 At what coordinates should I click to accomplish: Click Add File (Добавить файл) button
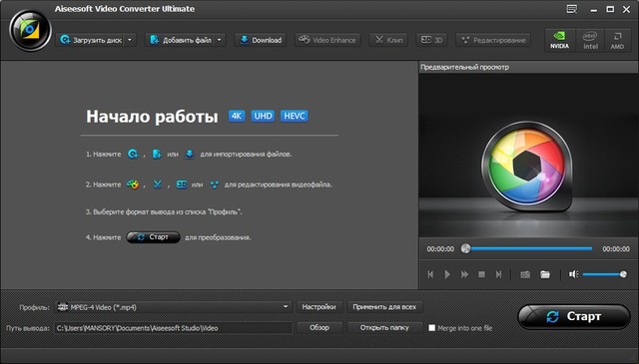pos(180,40)
